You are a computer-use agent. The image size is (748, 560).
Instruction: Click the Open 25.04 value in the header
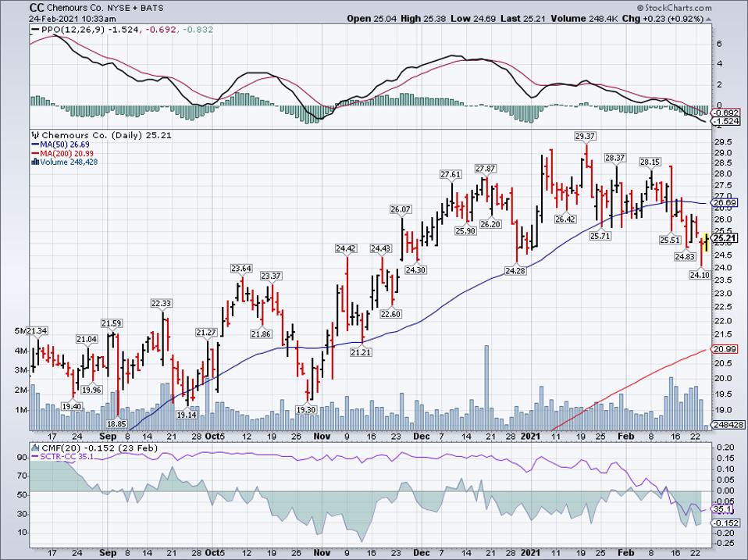coord(370,19)
